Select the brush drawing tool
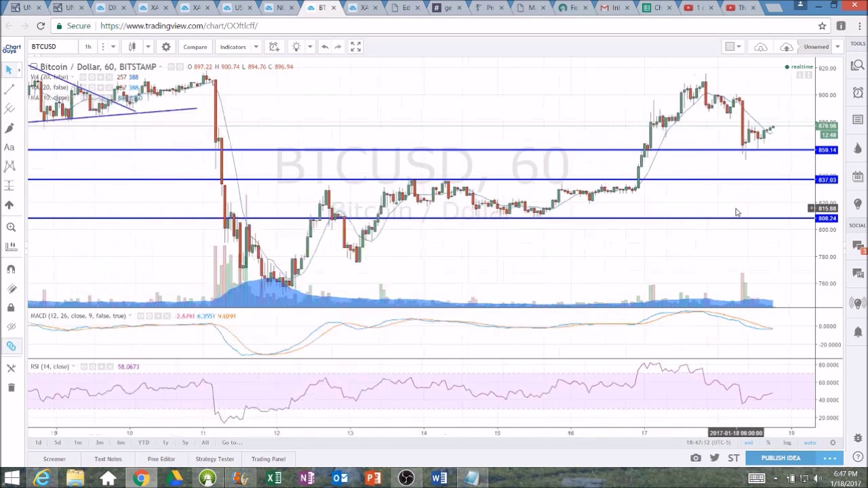Screen dimensions: 868x488 (9, 128)
